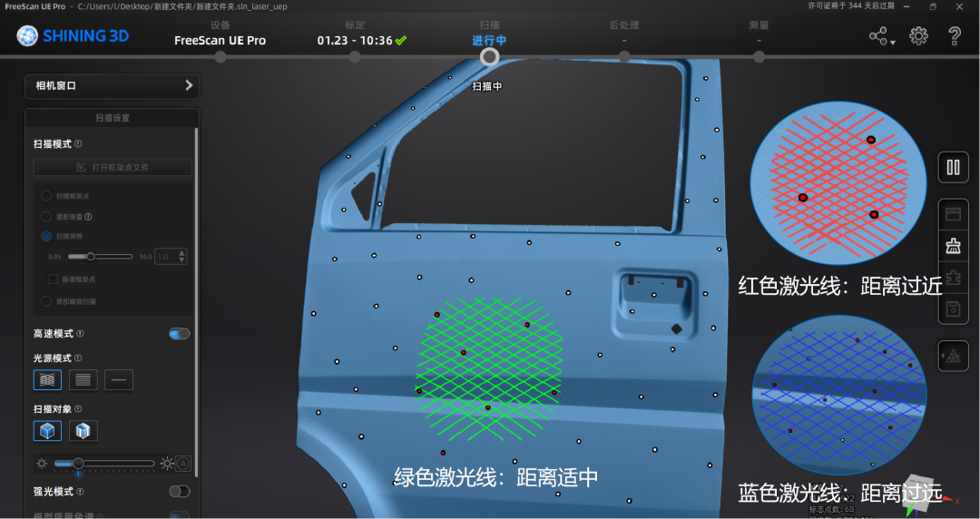Image resolution: width=980 pixels, height=519 pixels.
Task: Click the puzzle piece icon in right toolbar
Action: click(x=953, y=277)
